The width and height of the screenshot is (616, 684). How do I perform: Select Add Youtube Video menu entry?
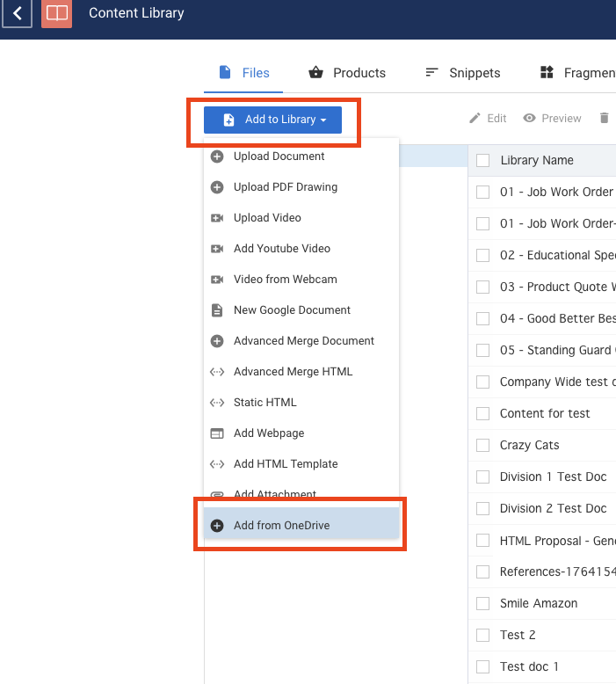click(281, 249)
